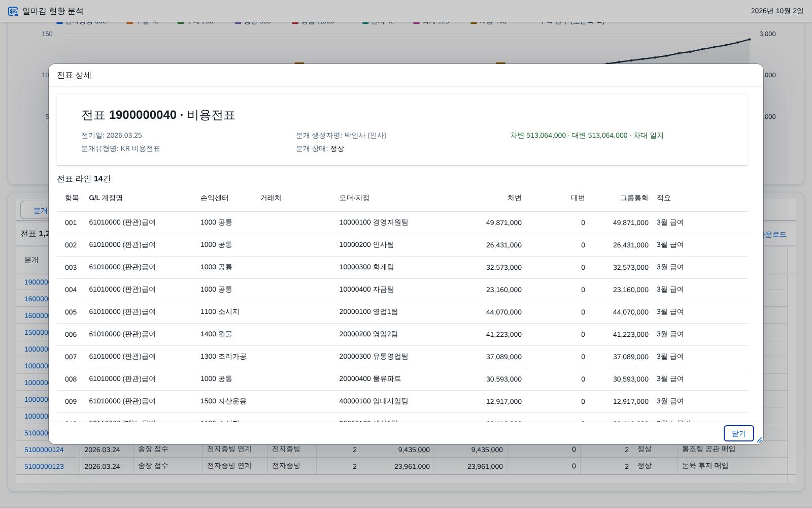Screen dimensions: 812x508
Task: Click the 1400 원물 profit center cell
Action: tap(216, 334)
